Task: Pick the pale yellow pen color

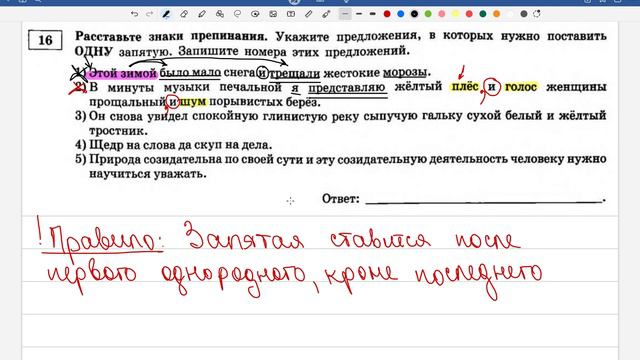Action: click(x=456, y=14)
